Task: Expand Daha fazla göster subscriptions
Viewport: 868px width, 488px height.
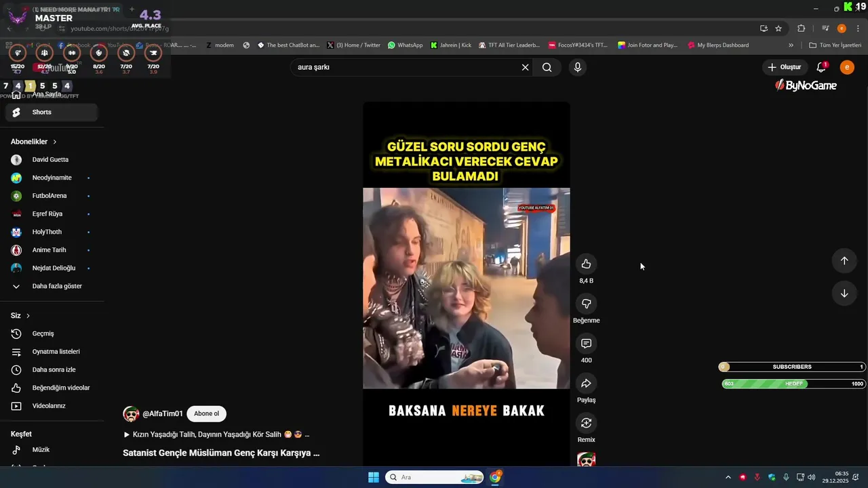Action: [x=52, y=286]
